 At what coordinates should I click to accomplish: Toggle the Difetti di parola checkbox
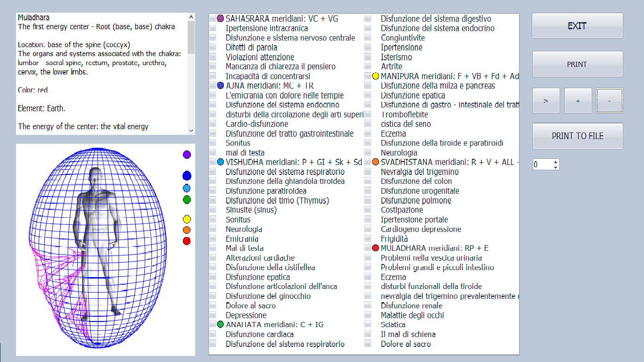coord(213,47)
